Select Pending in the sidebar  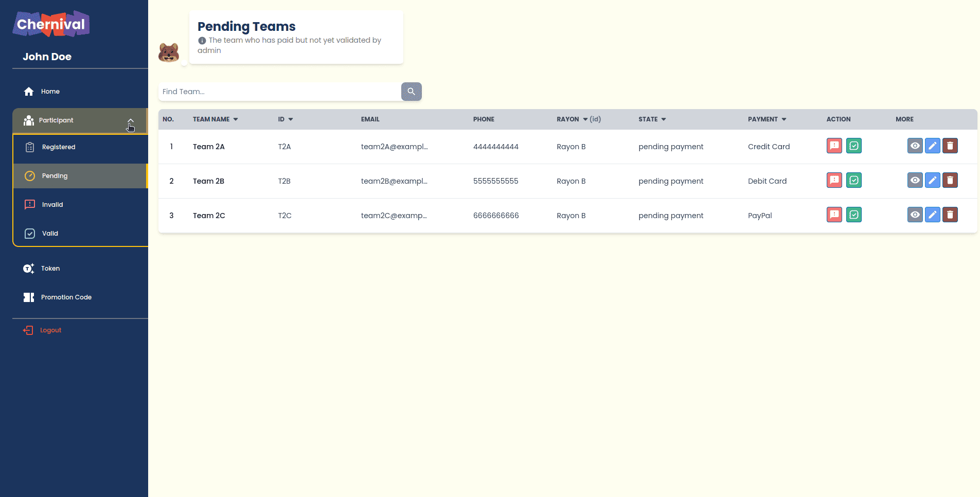81,176
